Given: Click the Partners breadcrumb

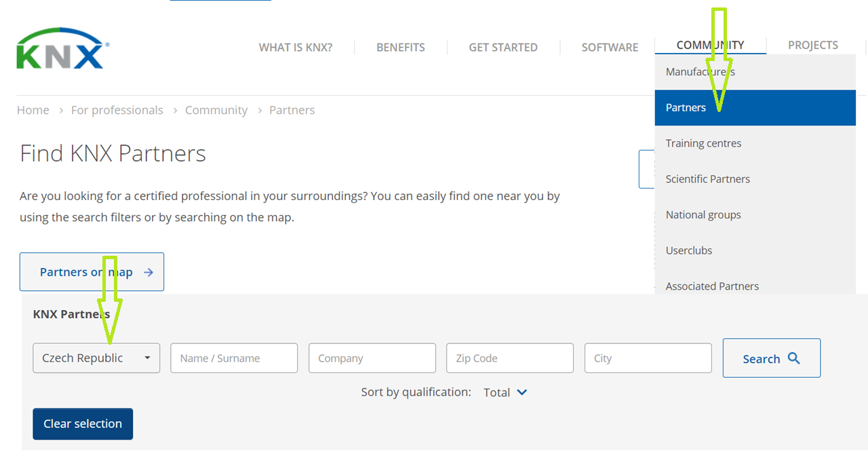Looking at the screenshot, I should [x=292, y=110].
